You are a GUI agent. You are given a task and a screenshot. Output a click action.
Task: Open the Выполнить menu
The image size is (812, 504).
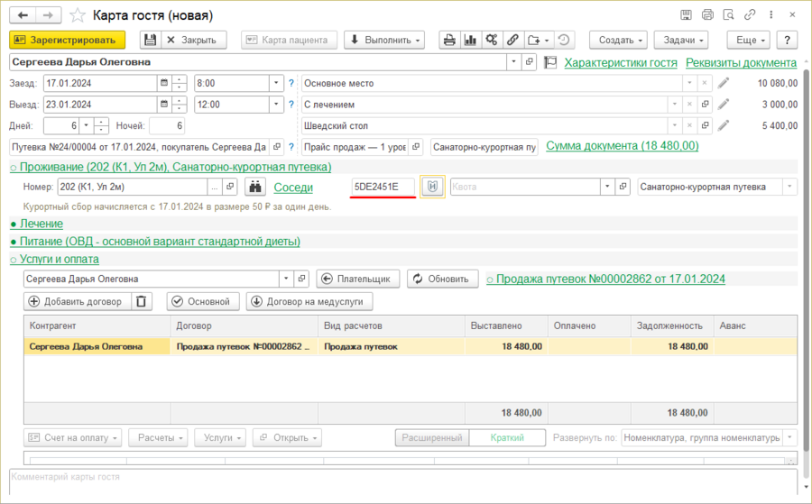pyautogui.click(x=384, y=40)
